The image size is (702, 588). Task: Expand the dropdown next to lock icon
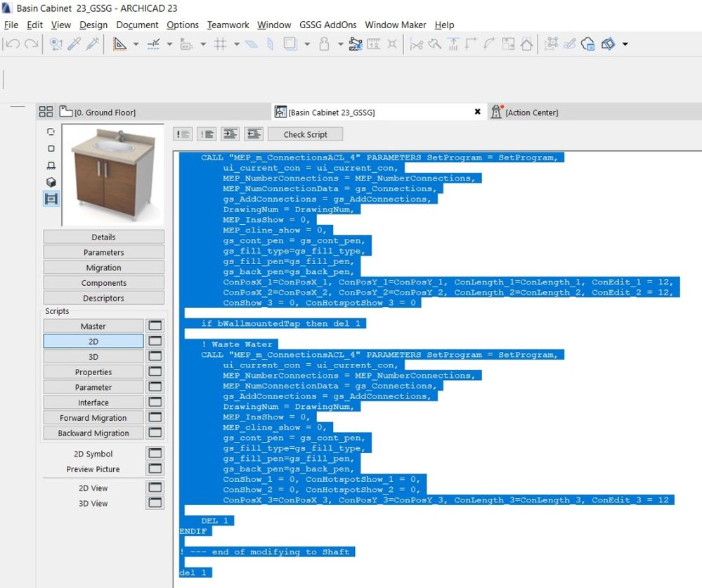340,44
